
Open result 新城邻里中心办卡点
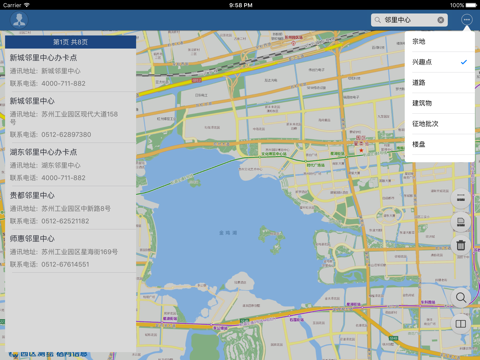(x=71, y=70)
